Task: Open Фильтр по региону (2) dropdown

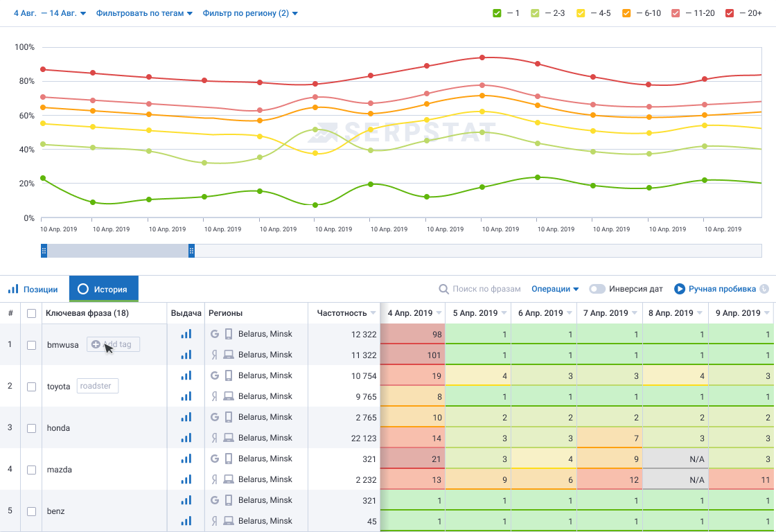Action: [250, 13]
